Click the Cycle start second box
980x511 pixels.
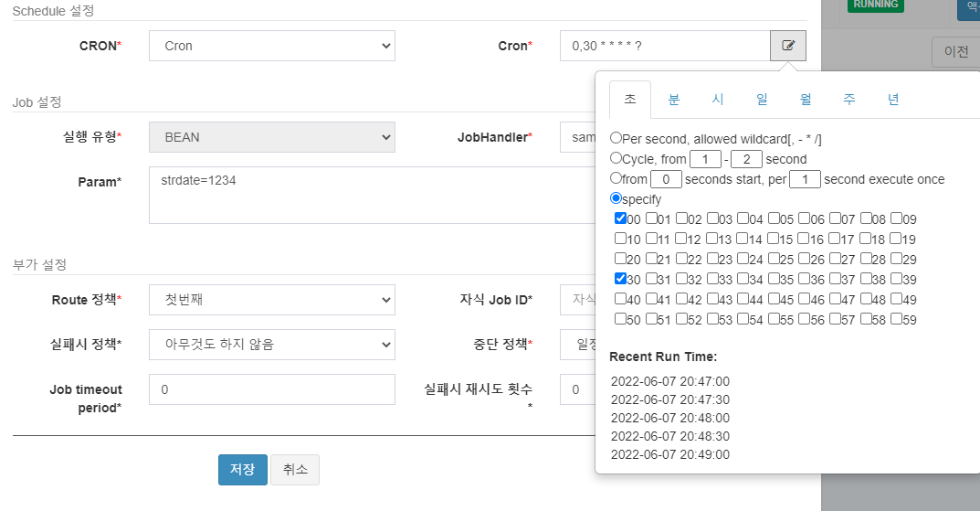coord(705,159)
